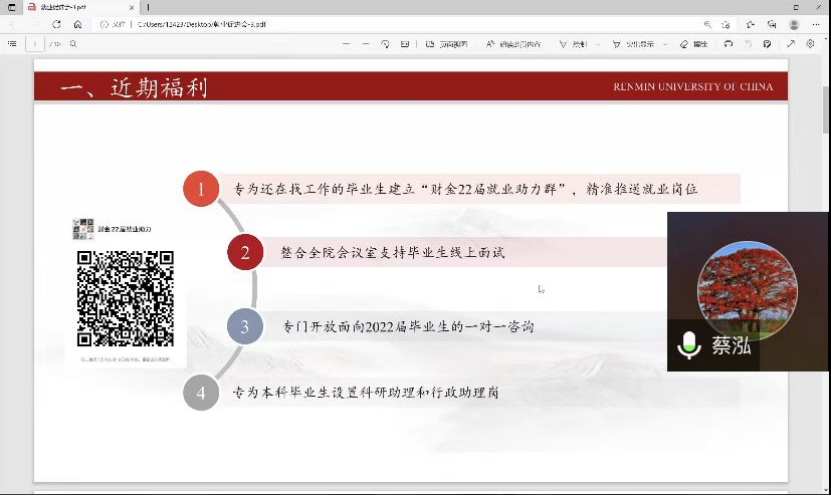Click the browser refresh button
831x496 pixels.
[56, 24]
